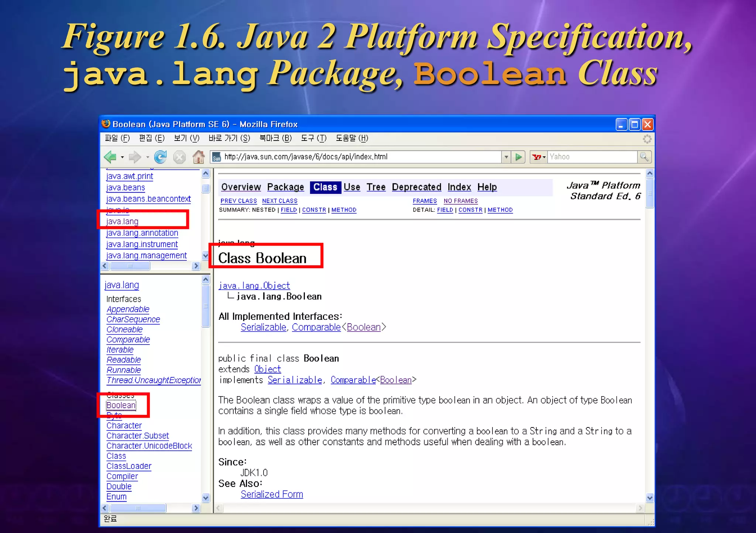Follow the PREV CLASS link

238,201
